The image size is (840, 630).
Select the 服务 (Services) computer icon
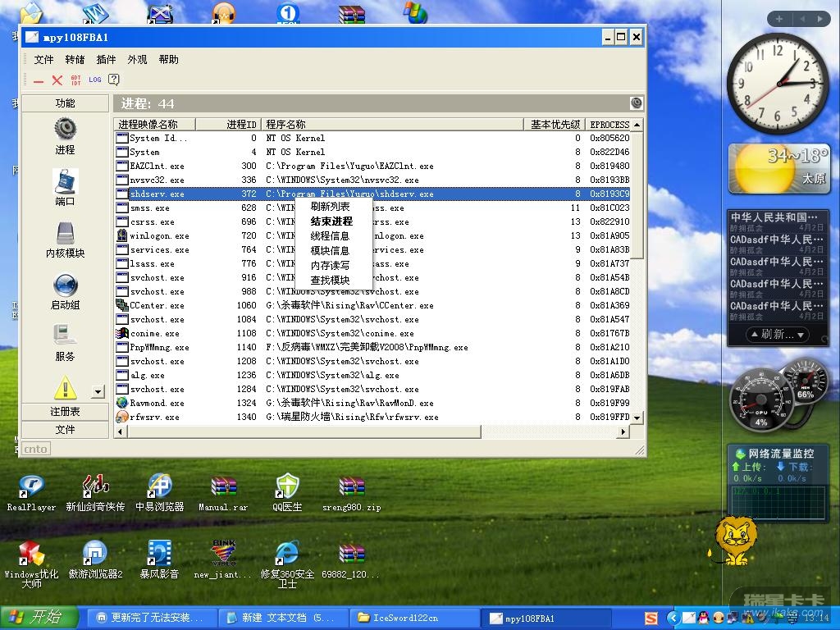click(65, 336)
